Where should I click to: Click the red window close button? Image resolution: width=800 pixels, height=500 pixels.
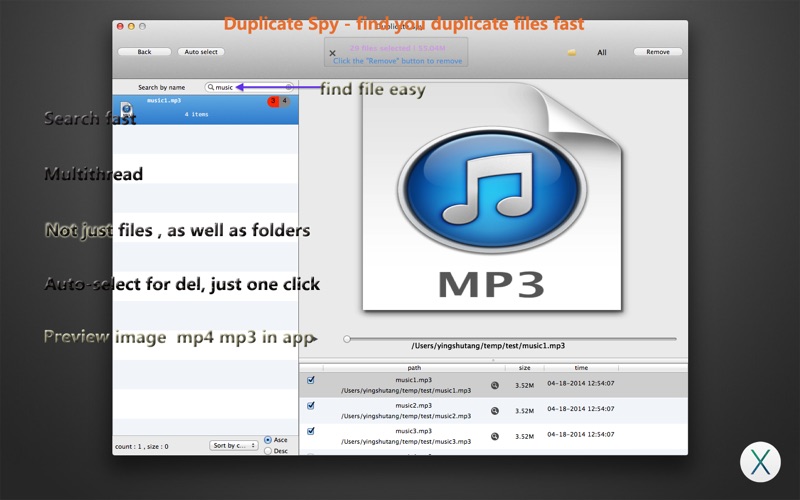click(x=120, y=26)
